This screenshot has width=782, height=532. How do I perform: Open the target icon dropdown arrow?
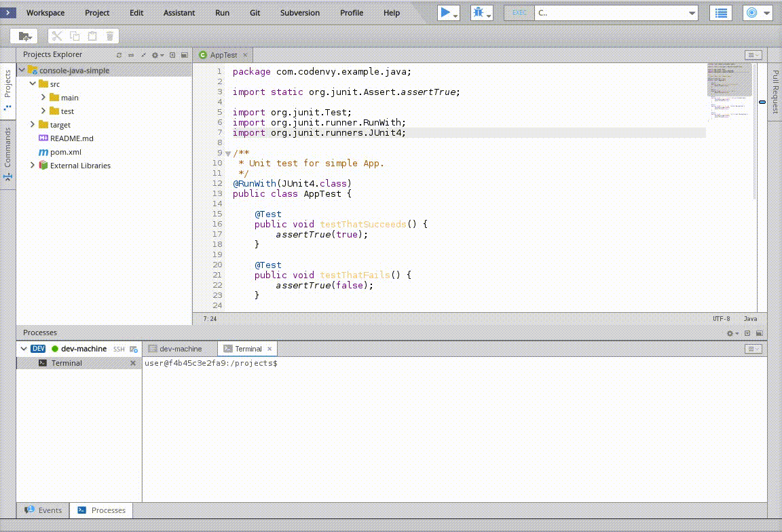coord(766,14)
